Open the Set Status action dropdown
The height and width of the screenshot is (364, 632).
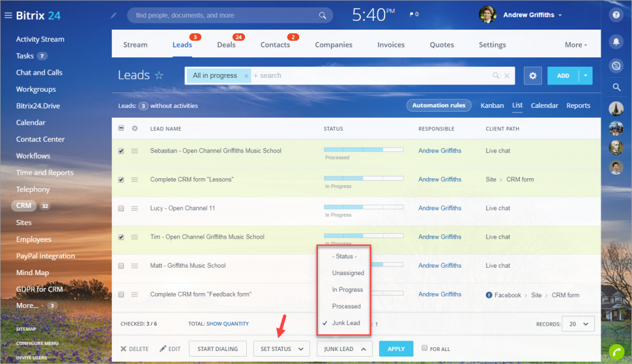click(x=281, y=349)
